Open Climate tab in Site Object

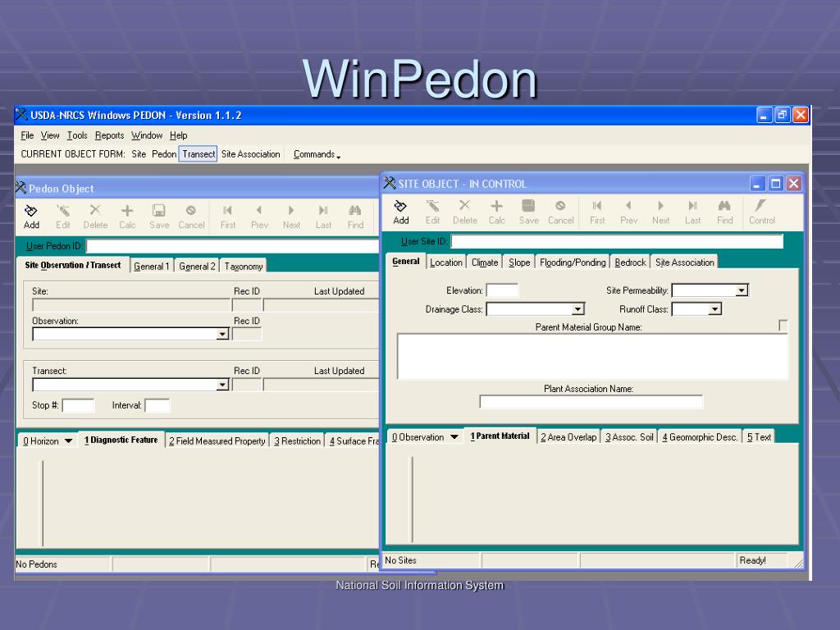[x=485, y=262]
